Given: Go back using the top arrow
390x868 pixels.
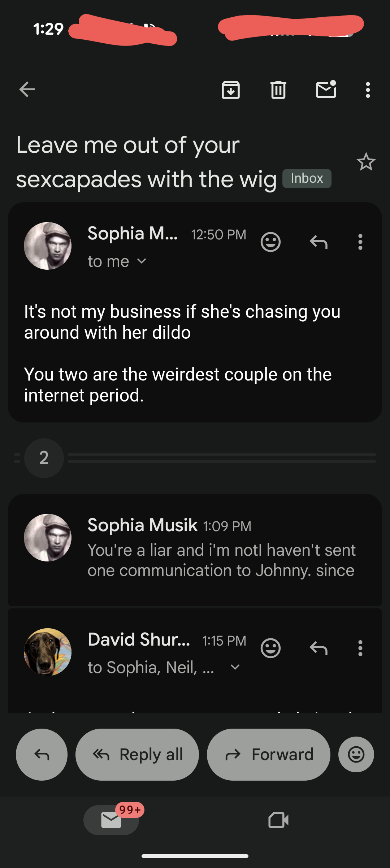Looking at the screenshot, I should pyautogui.click(x=27, y=90).
